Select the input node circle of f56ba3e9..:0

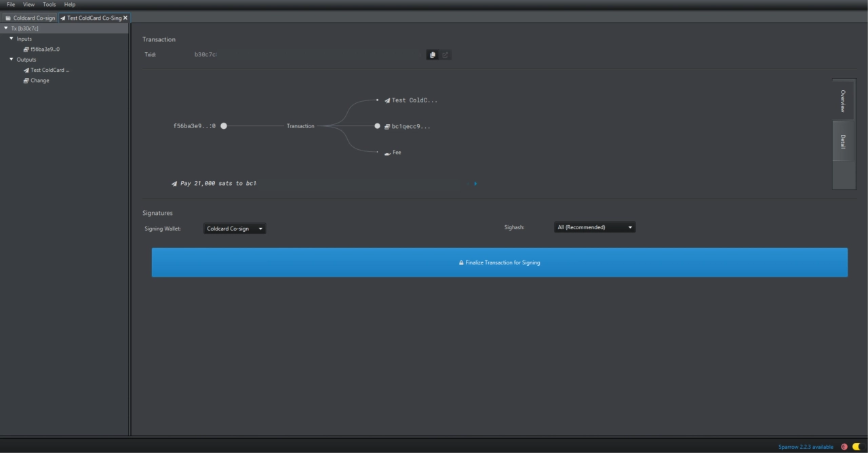pos(224,126)
